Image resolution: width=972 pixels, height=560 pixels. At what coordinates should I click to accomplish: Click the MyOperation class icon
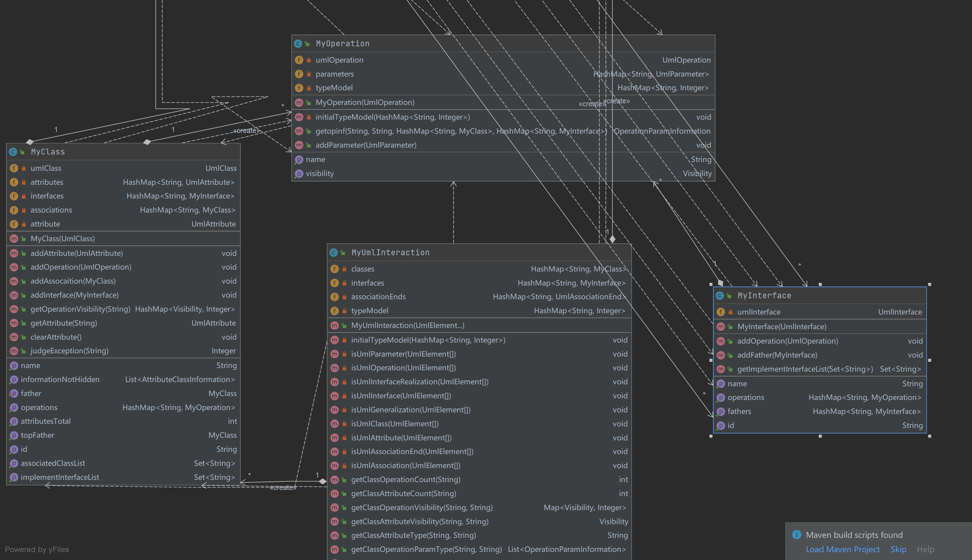298,43
